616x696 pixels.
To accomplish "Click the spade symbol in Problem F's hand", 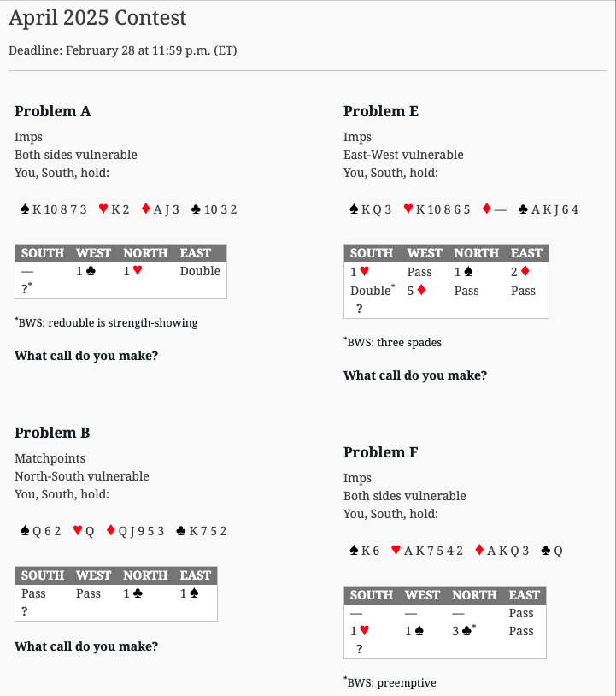I will [x=355, y=551].
